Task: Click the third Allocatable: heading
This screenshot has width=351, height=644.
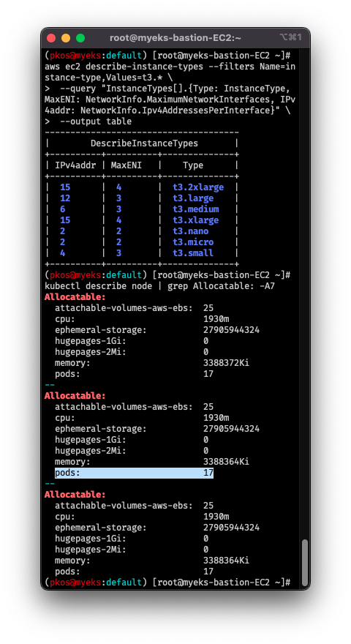Action: coord(75,495)
